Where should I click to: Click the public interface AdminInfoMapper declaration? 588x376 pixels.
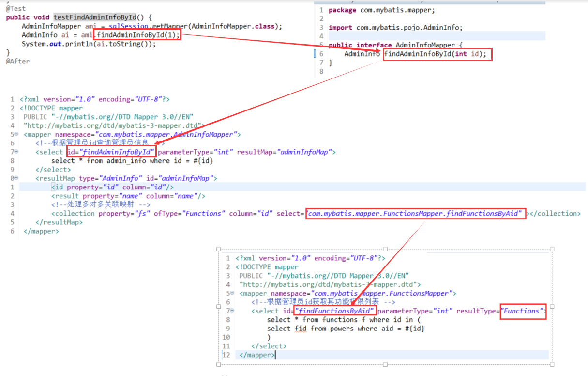click(396, 45)
